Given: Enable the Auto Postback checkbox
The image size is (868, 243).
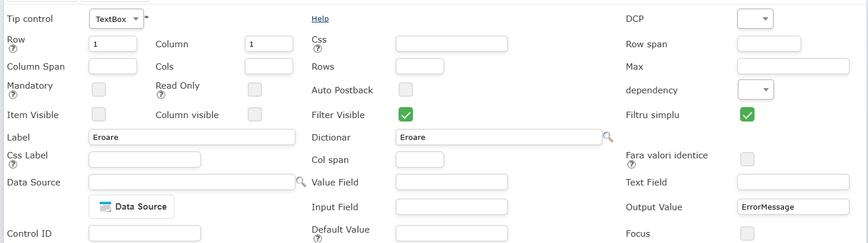Looking at the screenshot, I should tap(405, 90).
